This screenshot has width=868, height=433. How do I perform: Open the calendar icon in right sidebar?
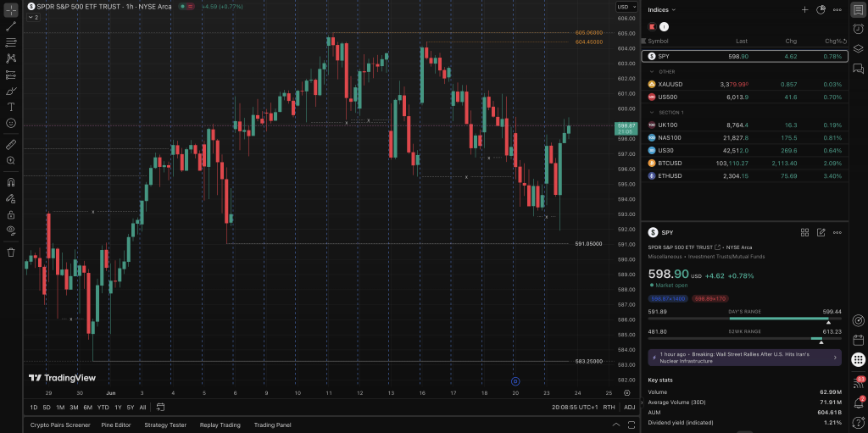click(858, 340)
